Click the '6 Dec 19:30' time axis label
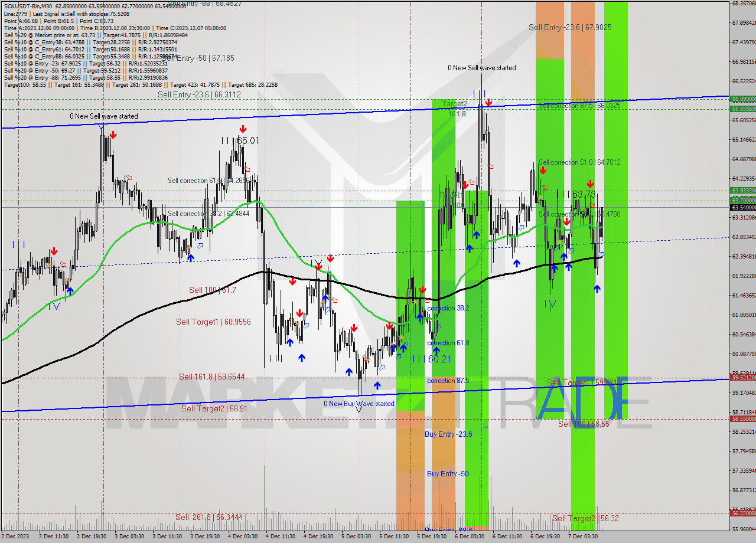This screenshot has height=543, width=756. coord(545,537)
